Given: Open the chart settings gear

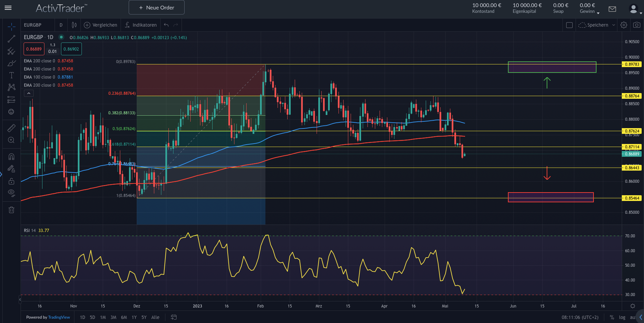Looking at the screenshot, I should coord(624,25).
